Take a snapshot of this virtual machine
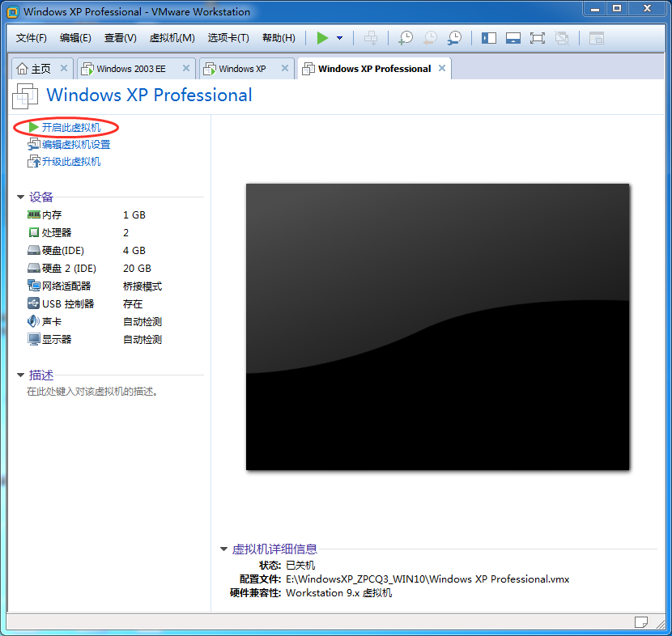 pyautogui.click(x=406, y=38)
